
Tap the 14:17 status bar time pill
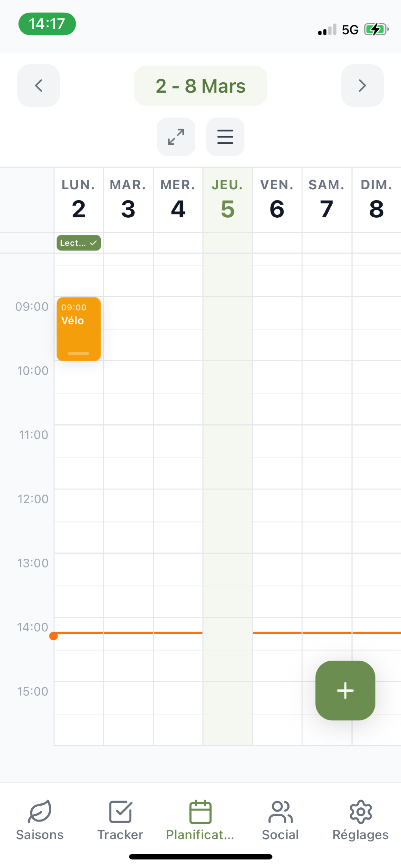tap(47, 24)
